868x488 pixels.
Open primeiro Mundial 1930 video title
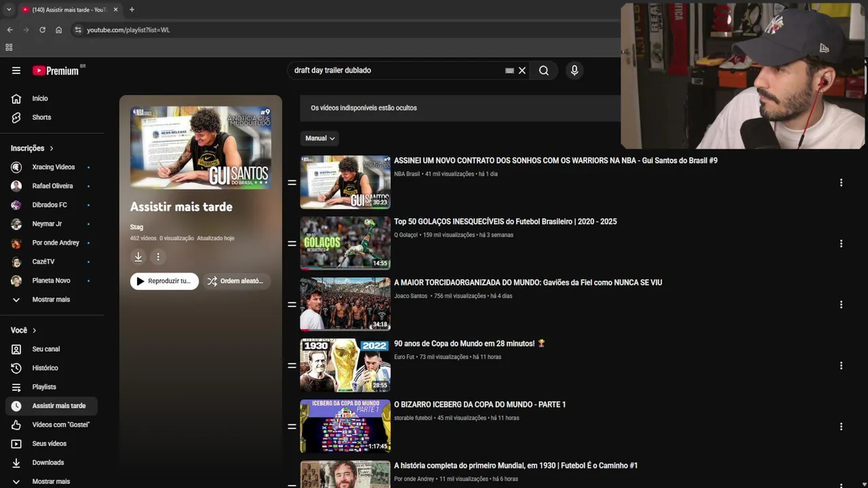click(x=515, y=466)
